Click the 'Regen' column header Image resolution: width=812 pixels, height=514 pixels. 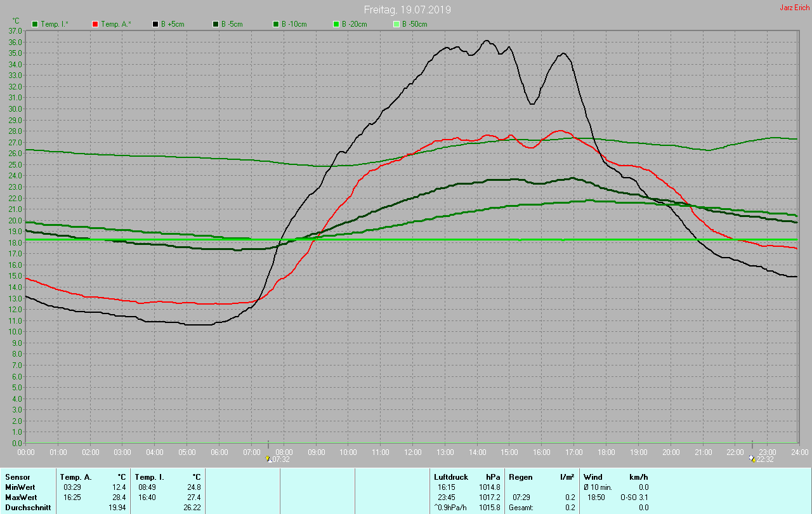coord(520,477)
